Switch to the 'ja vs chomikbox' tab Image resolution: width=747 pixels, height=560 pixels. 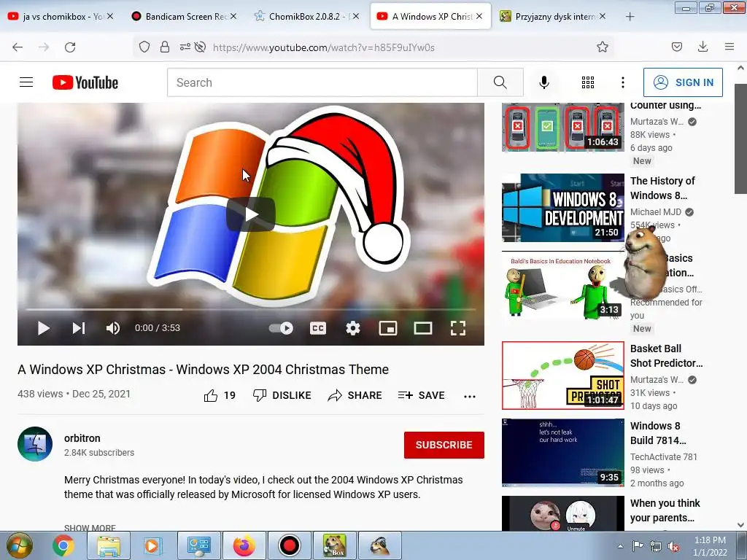(x=60, y=16)
